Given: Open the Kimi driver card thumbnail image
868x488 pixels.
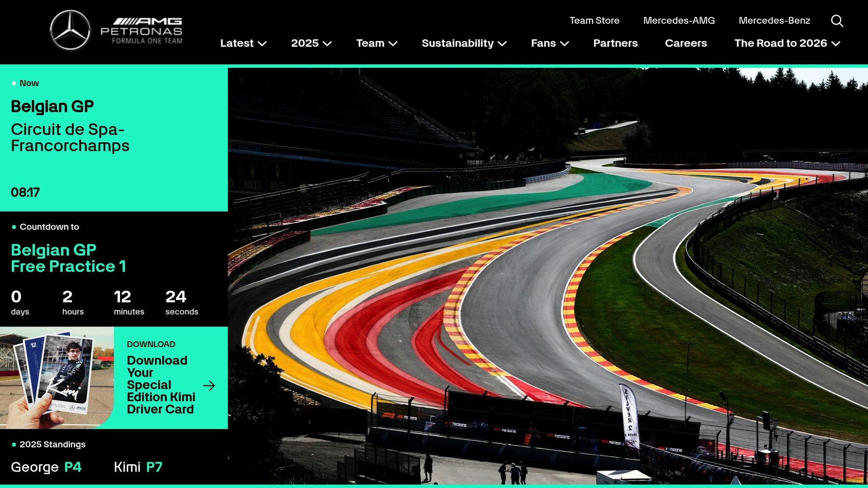Looking at the screenshot, I should click(57, 378).
